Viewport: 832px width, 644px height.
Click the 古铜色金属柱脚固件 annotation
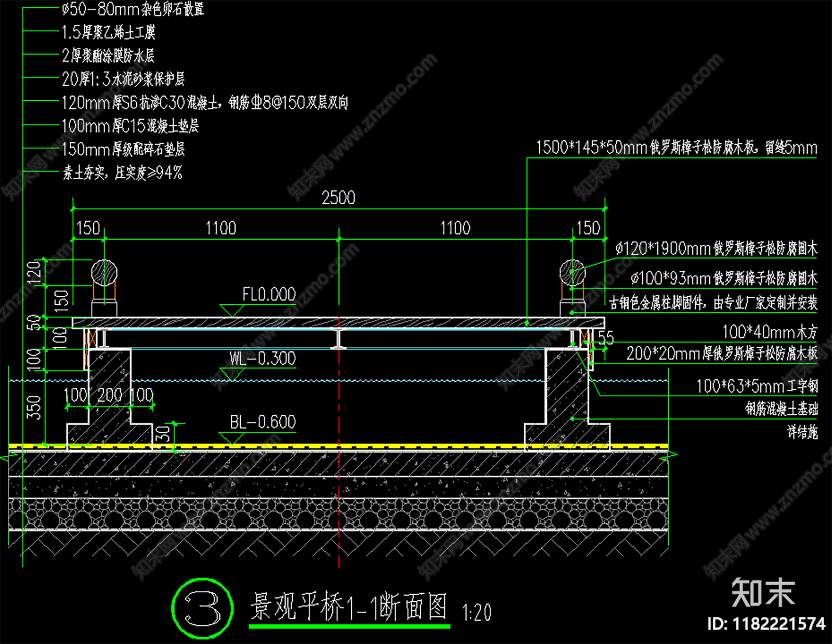point(713,303)
